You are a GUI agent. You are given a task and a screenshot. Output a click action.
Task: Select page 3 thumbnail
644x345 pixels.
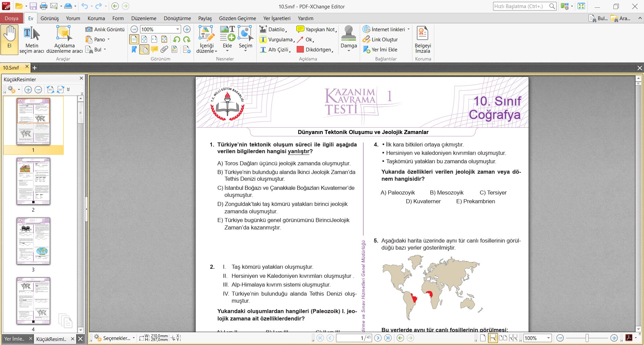click(x=33, y=241)
